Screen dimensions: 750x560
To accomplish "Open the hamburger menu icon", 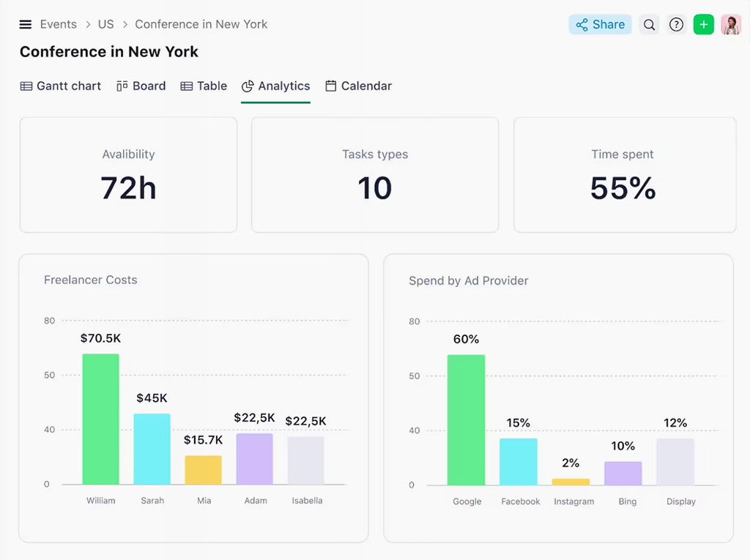I will (x=26, y=24).
